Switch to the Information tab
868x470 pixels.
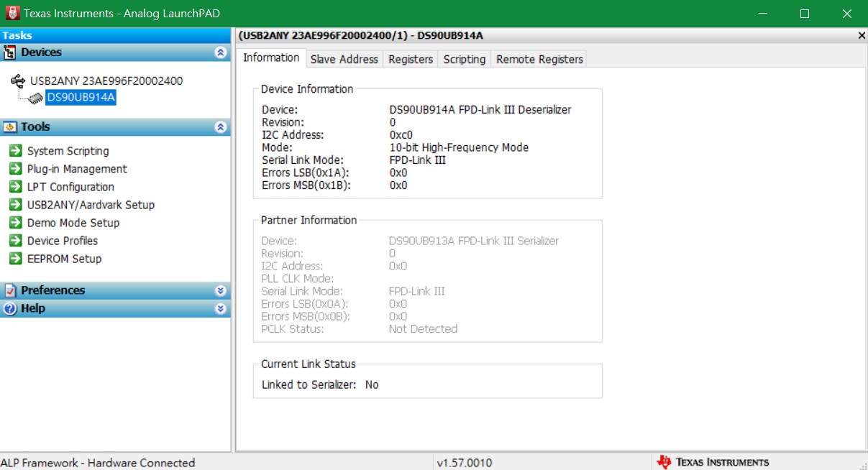(271, 57)
